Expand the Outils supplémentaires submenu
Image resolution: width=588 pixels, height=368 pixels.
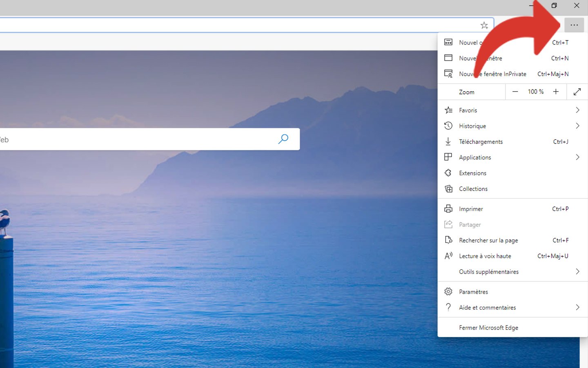click(x=577, y=272)
